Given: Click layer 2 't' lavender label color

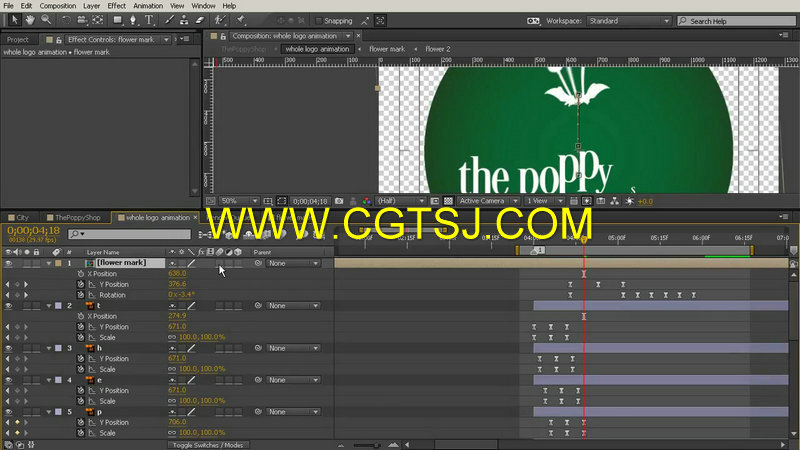Looking at the screenshot, I should (x=58, y=306).
